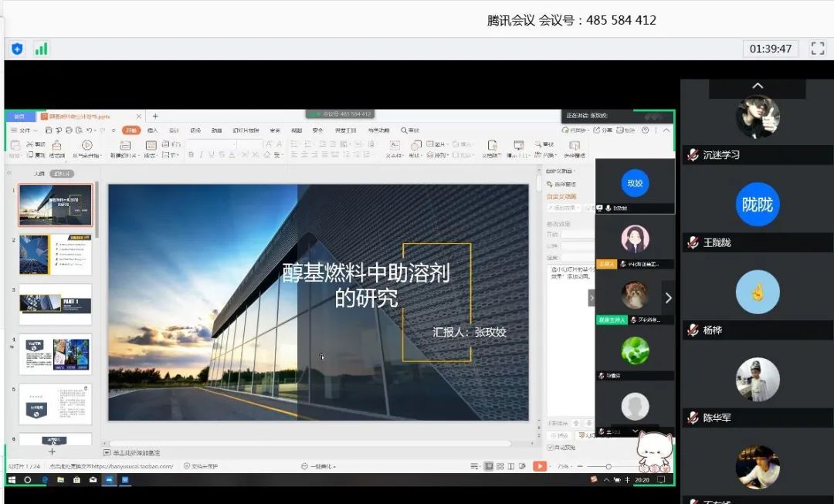Toggle the 自动预览 checkbox
The image size is (834, 504).
pos(551,448)
